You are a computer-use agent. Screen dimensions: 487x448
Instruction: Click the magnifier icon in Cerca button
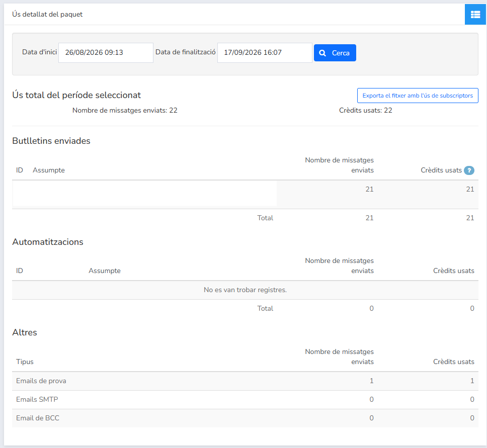(x=322, y=53)
